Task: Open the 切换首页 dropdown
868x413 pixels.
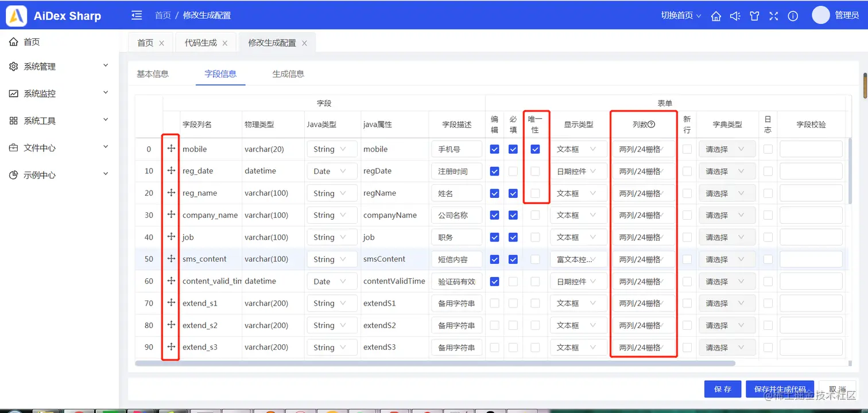Action: click(681, 15)
